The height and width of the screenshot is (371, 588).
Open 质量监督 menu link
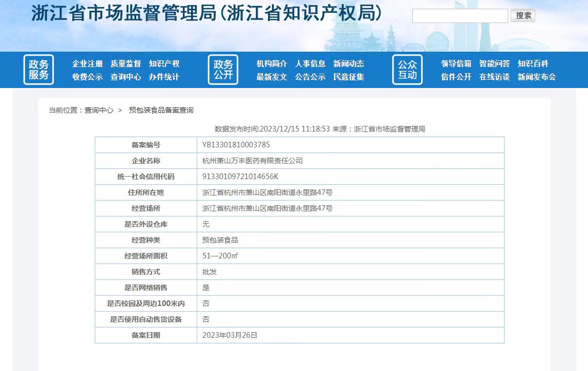tap(125, 63)
